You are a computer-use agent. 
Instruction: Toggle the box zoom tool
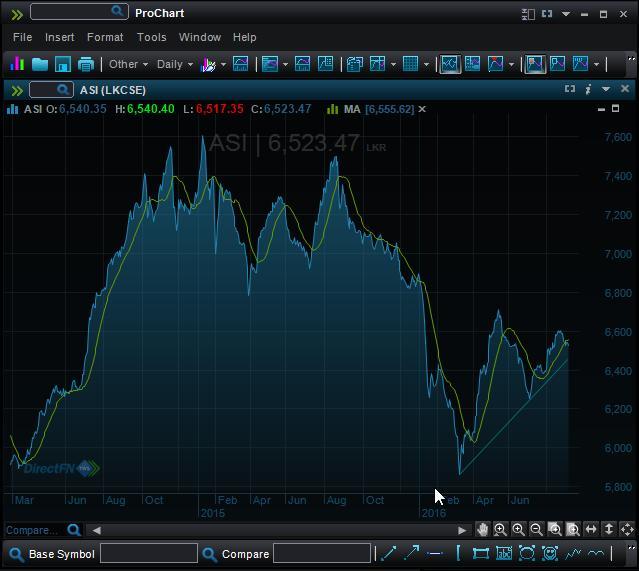555,529
